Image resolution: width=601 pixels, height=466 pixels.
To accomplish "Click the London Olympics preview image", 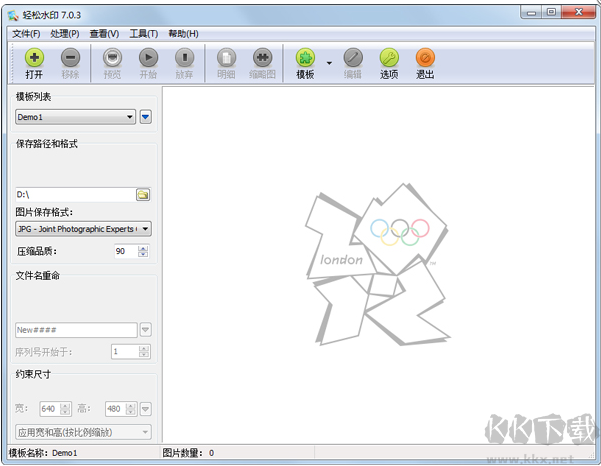I will (377, 264).
